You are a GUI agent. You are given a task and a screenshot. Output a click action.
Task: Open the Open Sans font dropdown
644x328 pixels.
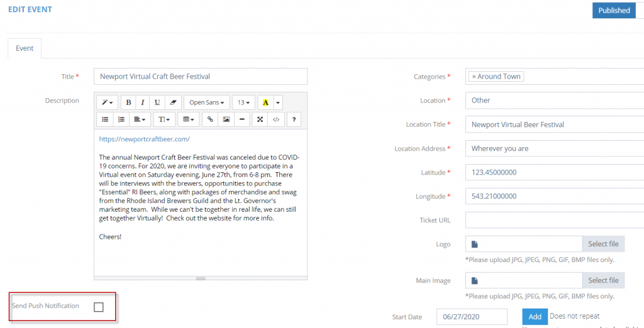click(206, 102)
